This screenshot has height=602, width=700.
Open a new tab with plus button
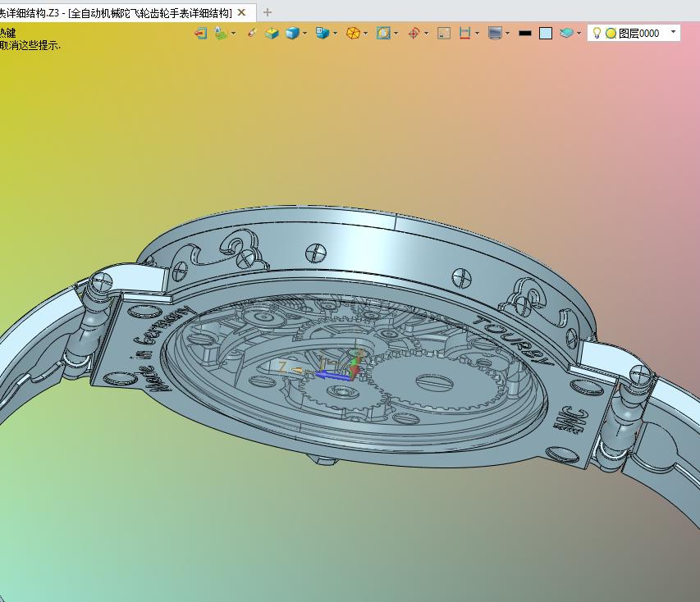pyautogui.click(x=267, y=12)
